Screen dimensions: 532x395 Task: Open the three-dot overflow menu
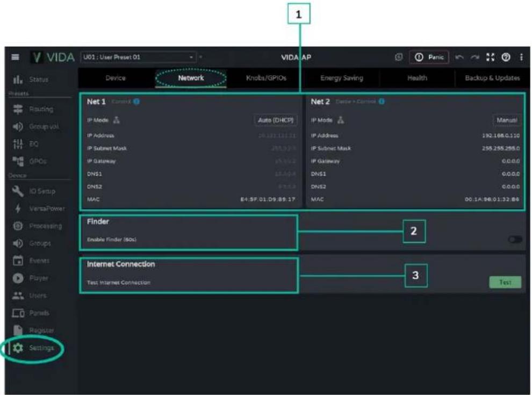tap(521, 57)
